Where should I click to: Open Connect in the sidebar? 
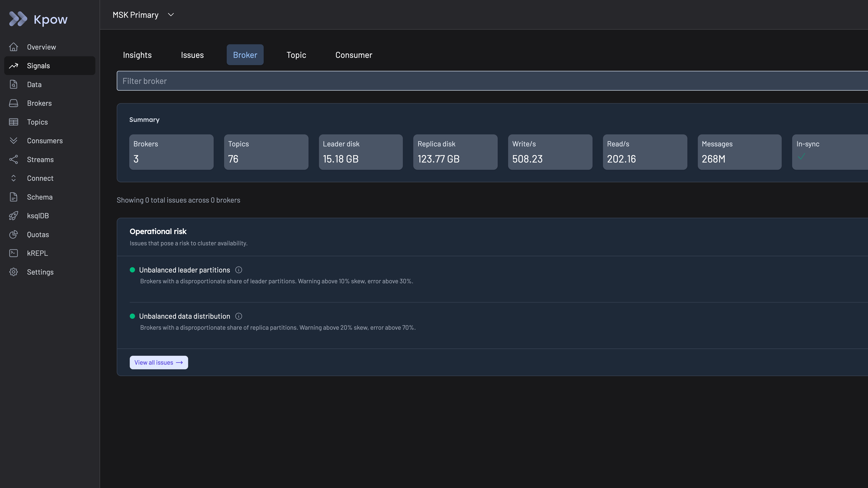(x=50, y=178)
